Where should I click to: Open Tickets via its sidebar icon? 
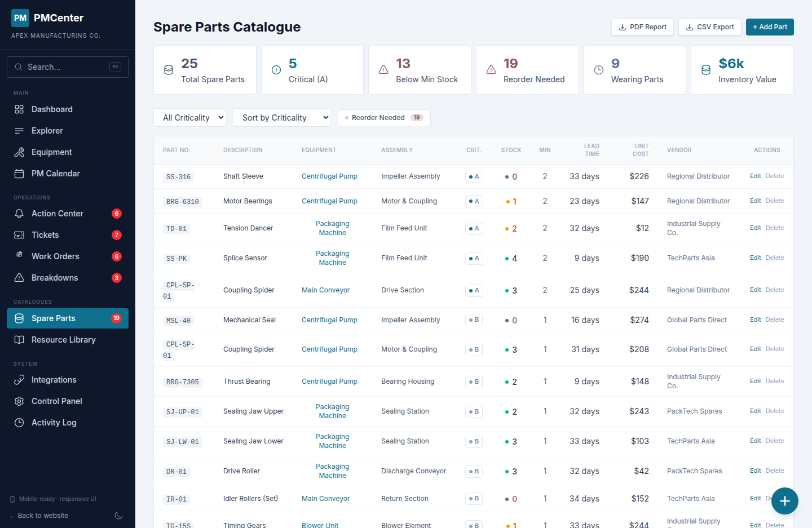click(19, 234)
